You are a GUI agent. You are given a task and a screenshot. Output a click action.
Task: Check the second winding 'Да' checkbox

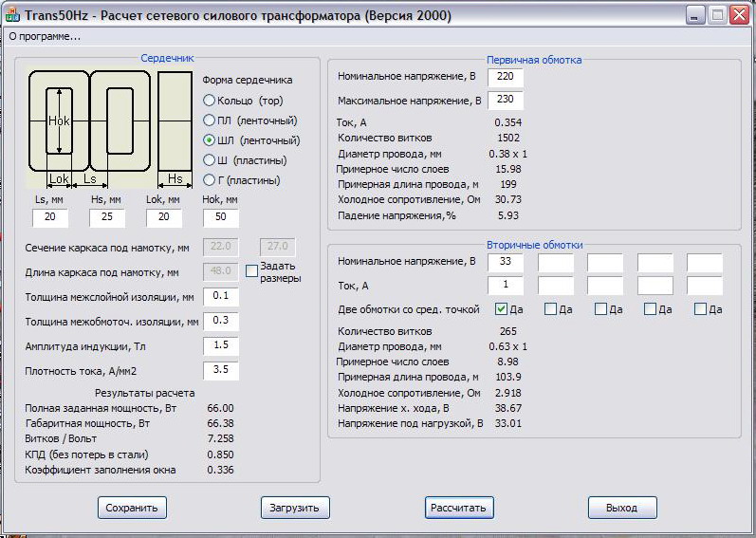(x=551, y=309)
